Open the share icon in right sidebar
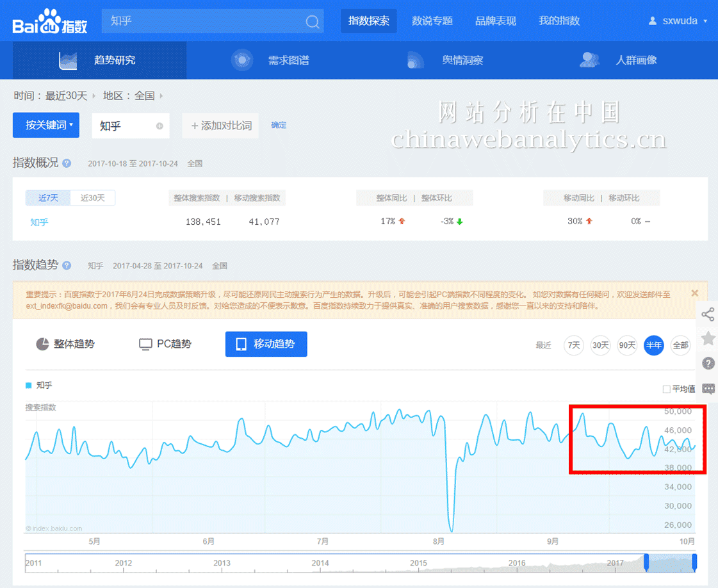Viewport: 718px width, 588px height. click(x=708, y=314)
